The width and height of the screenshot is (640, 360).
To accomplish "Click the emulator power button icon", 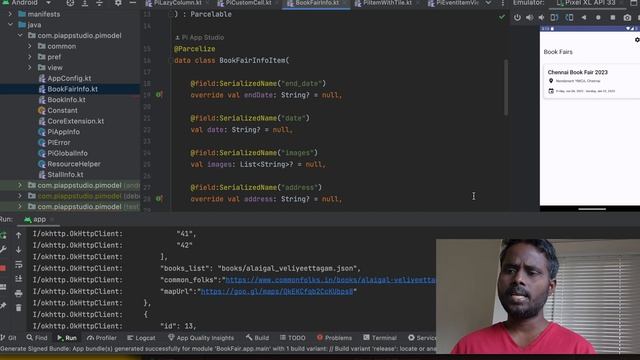I will pyautogui.click(x=517, y=18).
